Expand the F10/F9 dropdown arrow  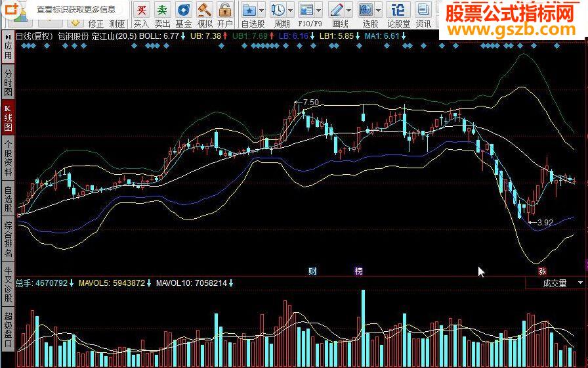319,10
